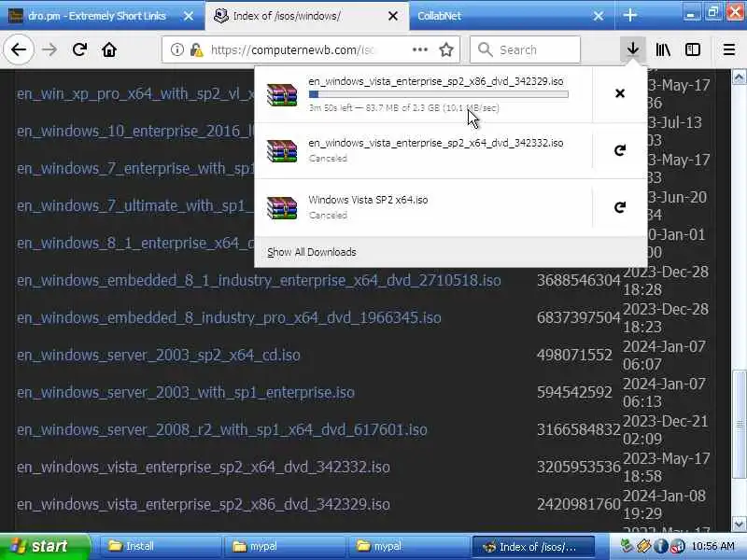
Task: Click the URL address field
Action: click(x=293, y=49)
